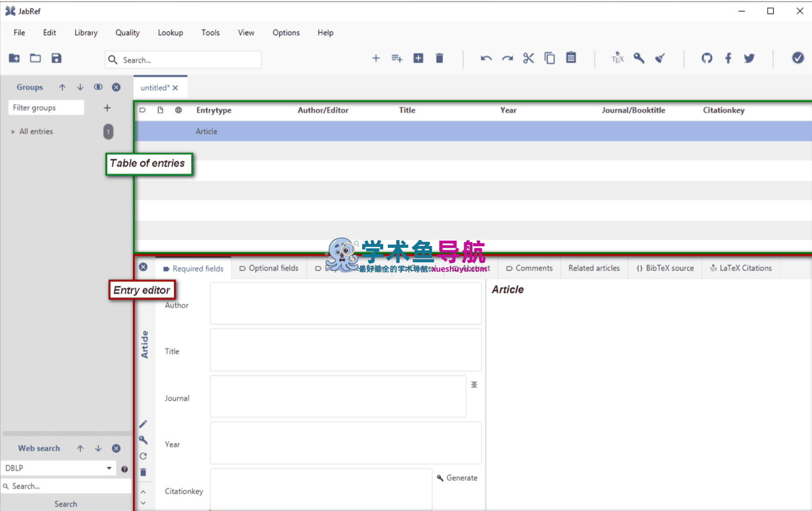Click the Generate citation key button
812x511 pixels.
[457, 478]
